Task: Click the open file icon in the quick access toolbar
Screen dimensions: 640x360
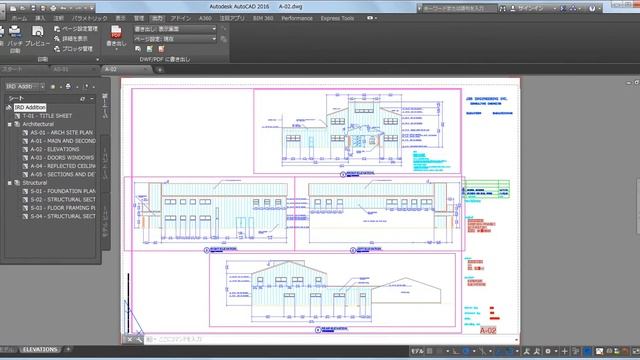Action: tap(23, 8)
